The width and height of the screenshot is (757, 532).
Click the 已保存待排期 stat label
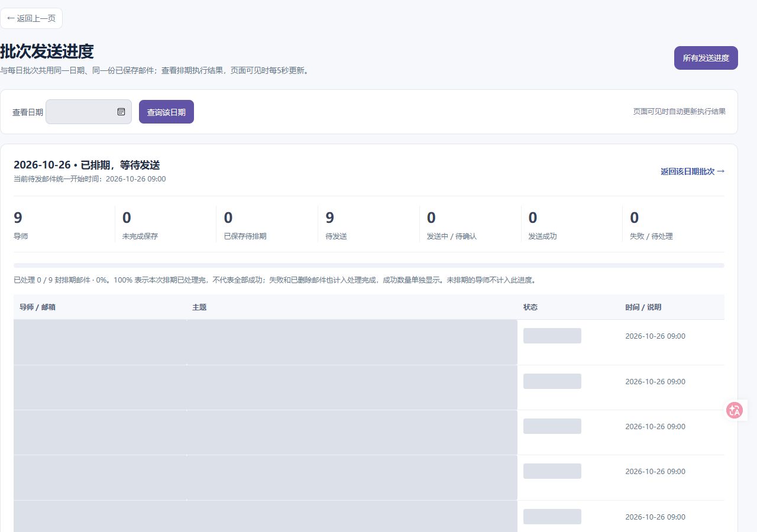click(245, 236)
